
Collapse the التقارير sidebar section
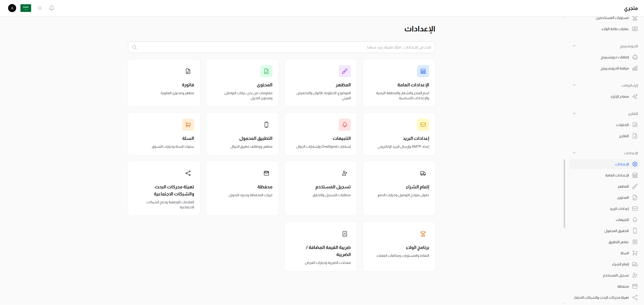pos(574,114)
